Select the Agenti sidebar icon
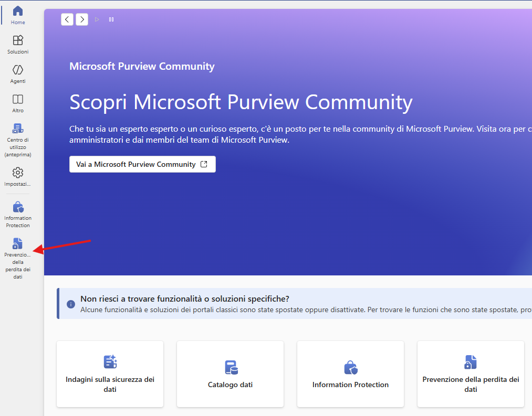 (18, 74)
